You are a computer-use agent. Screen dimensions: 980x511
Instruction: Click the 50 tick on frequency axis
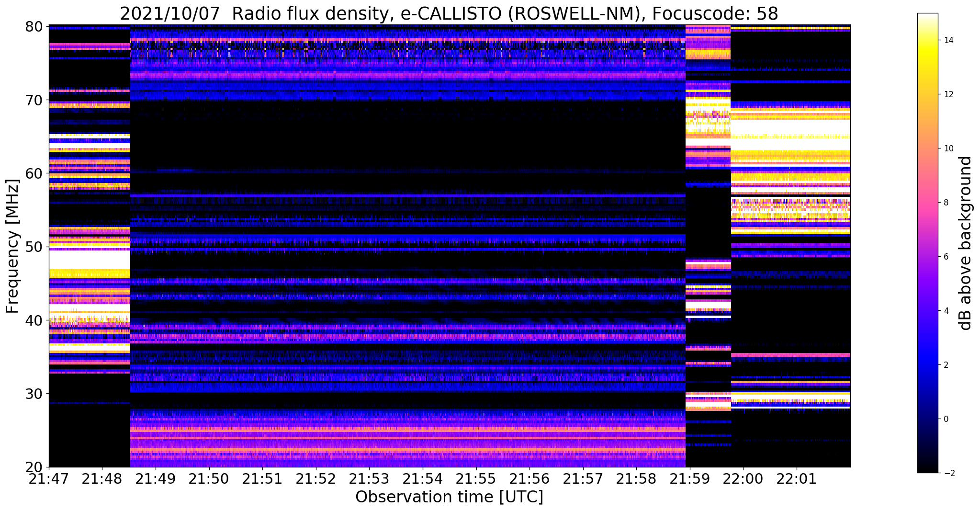click(x=34, y=247)
